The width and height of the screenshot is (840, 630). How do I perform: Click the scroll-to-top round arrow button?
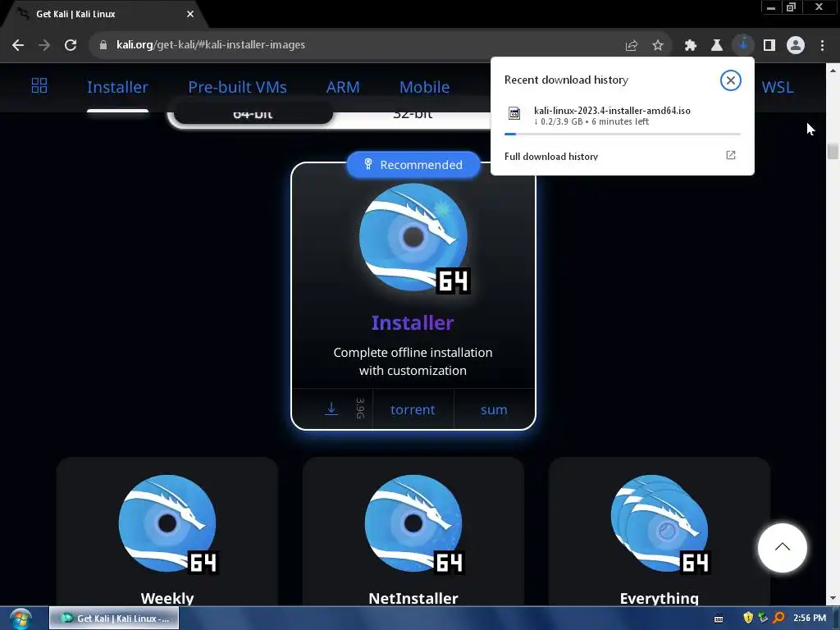782,547
